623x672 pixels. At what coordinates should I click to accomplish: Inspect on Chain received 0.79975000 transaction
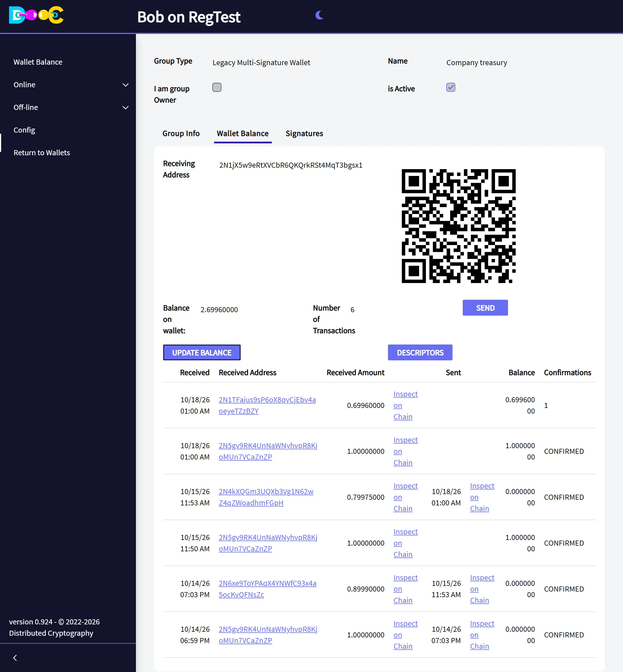click(406, 497)
